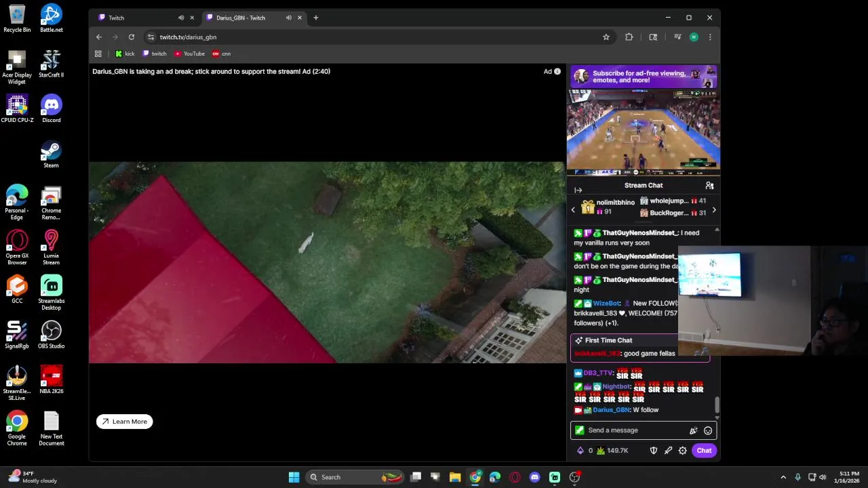Open the Discord desktop shortcut
Image resolution: width=868 pixels, height=488 pixels.
coord(51,108)
